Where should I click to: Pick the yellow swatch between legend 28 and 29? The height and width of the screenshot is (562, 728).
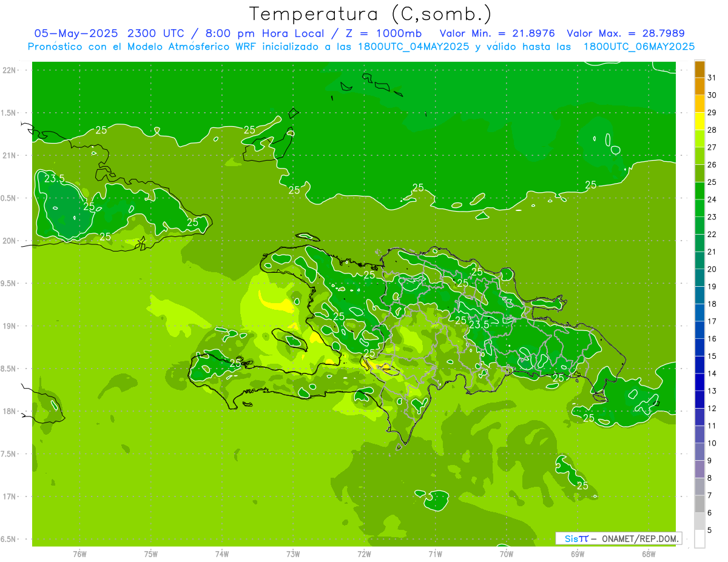point(699,121)
